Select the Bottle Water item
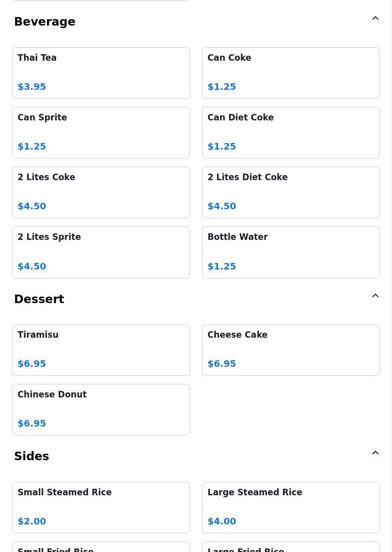 [291, 252]
